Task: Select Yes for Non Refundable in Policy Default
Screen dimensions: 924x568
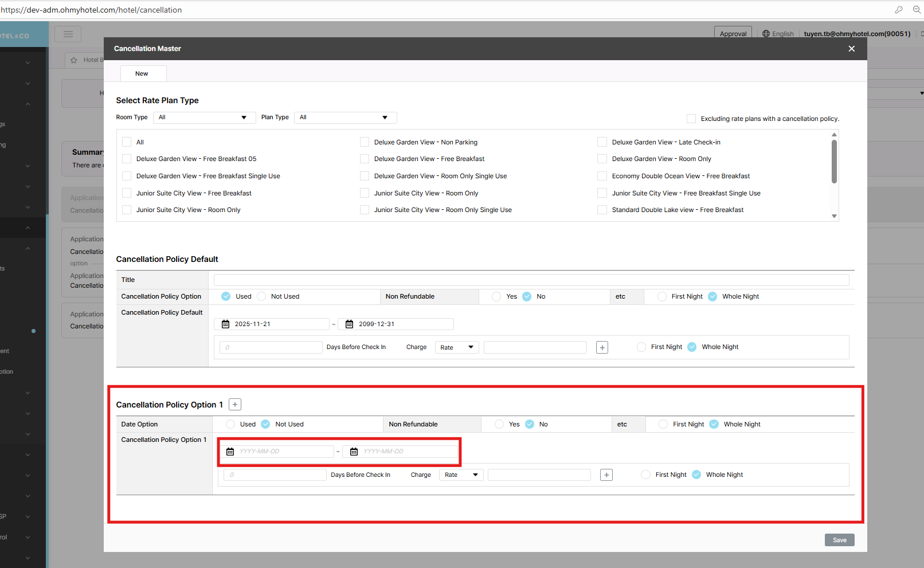Action: [x=496, y=296]
